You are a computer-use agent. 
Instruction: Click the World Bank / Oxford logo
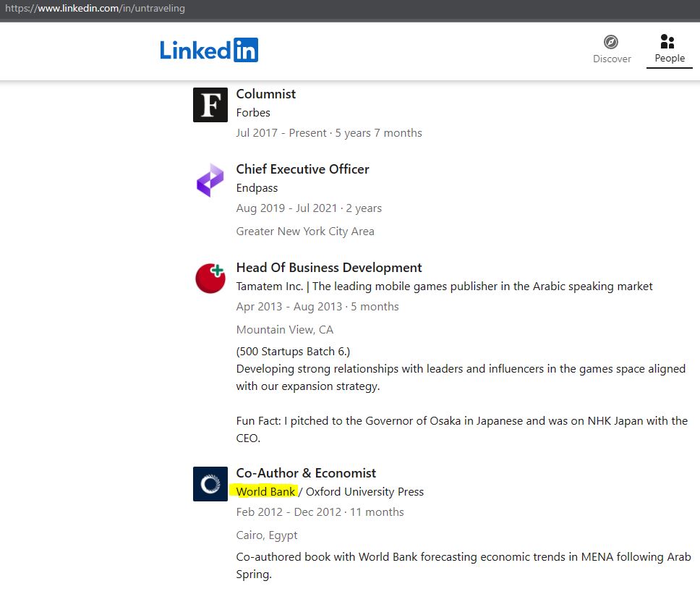click(x=210, y=484)
